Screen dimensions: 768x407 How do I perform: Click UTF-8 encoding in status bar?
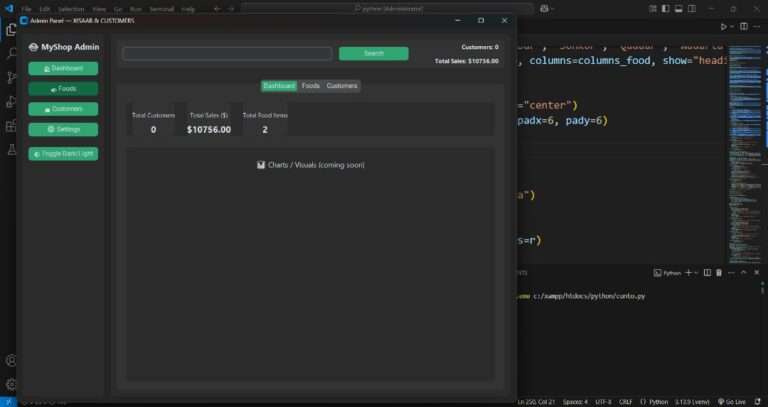tap(603, 402)
